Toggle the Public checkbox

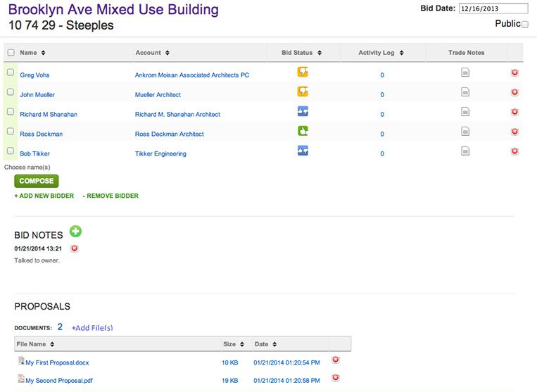525,24
